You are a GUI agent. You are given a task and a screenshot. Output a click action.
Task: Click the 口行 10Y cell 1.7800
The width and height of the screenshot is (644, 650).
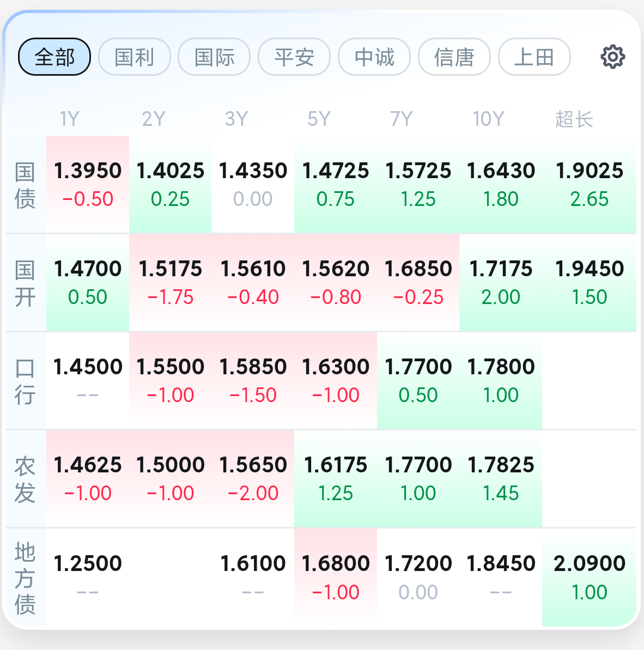501,380
